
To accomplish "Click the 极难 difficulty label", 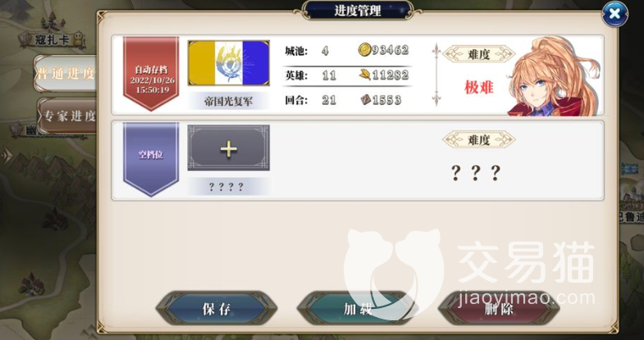I will (479, 88).
